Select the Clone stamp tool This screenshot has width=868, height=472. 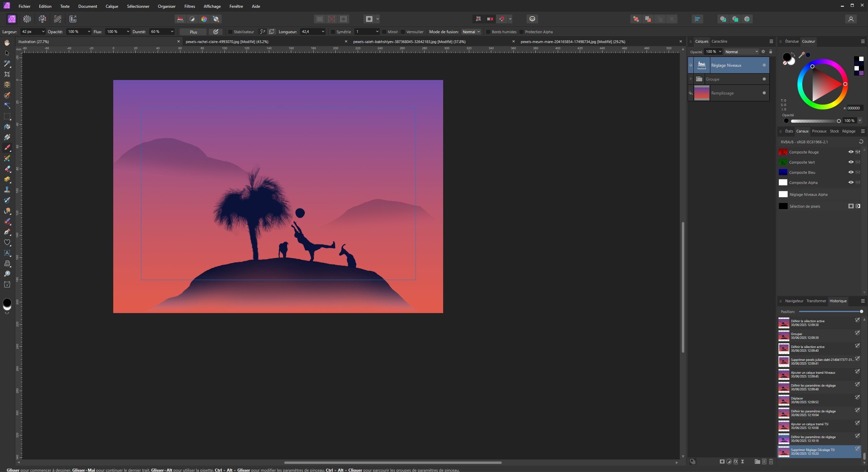7,190
